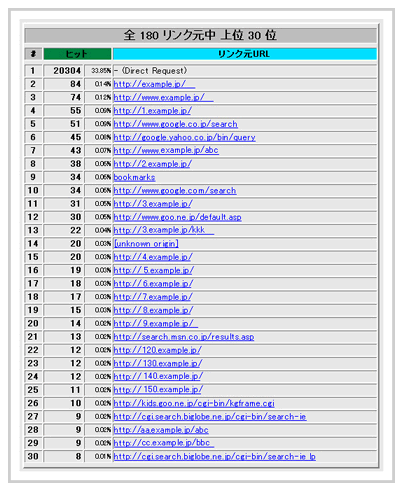403x491 pixels.
Task: Click the www.goo.ne.jp/default.asp link
Action: (178, 217)
